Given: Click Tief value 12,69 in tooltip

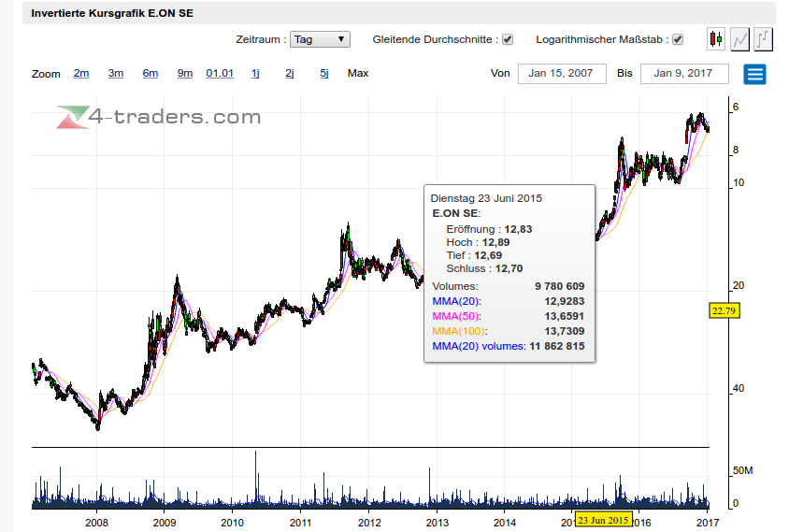Looking at the screenshot, I should click(x=488, y=255).
